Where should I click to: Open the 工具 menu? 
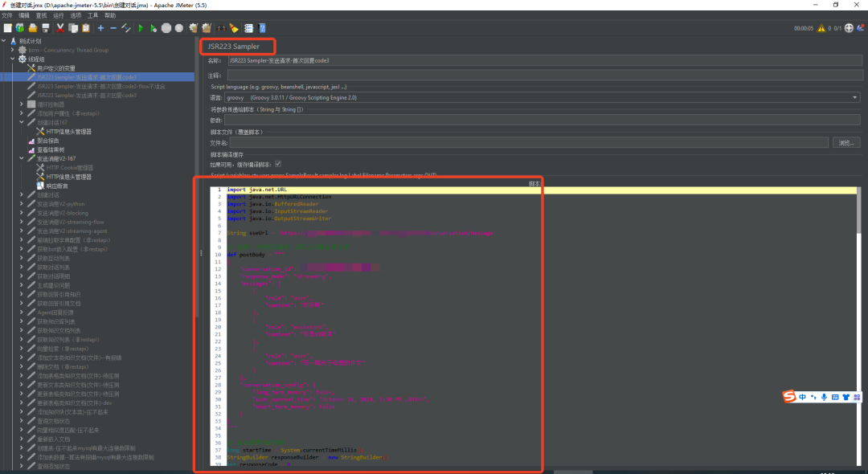[x=92, y=15]
